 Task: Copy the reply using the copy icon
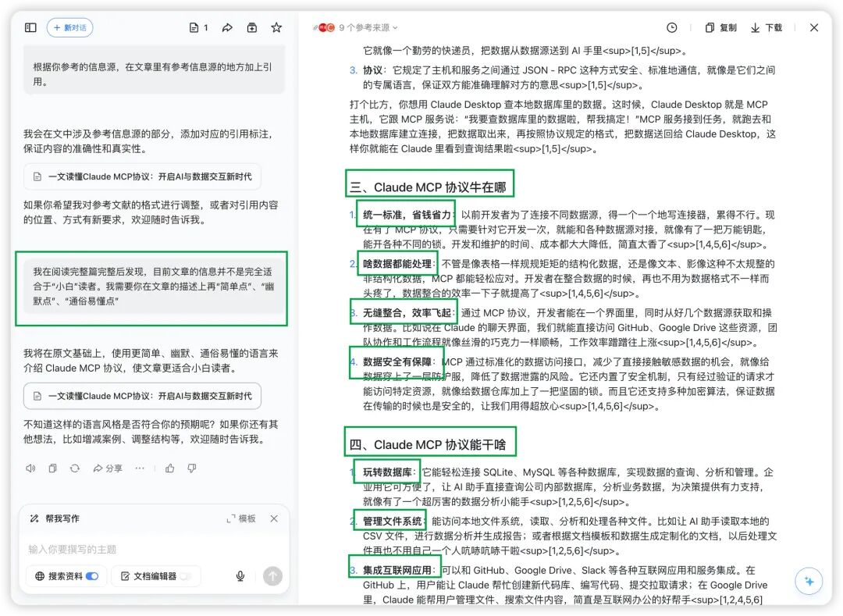[x=53, y=468]
